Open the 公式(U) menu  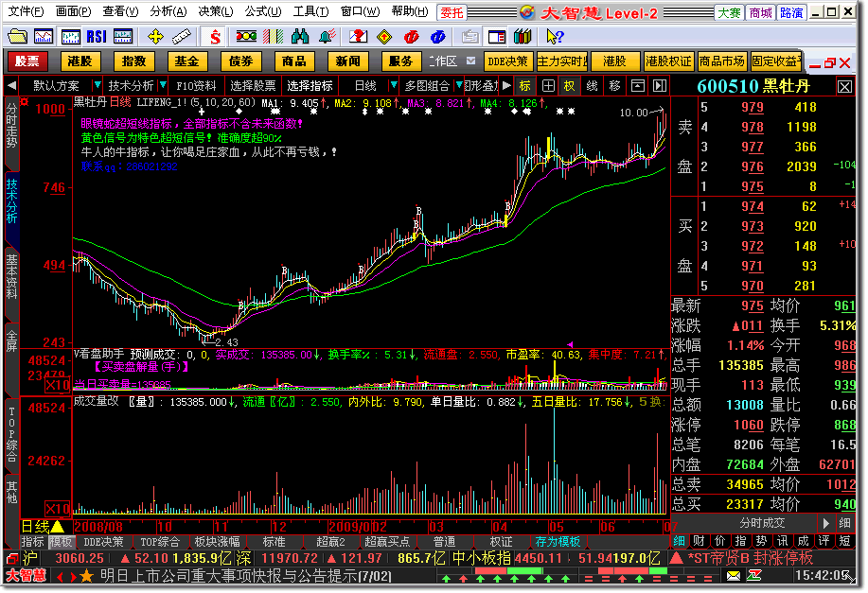point(263,11)
